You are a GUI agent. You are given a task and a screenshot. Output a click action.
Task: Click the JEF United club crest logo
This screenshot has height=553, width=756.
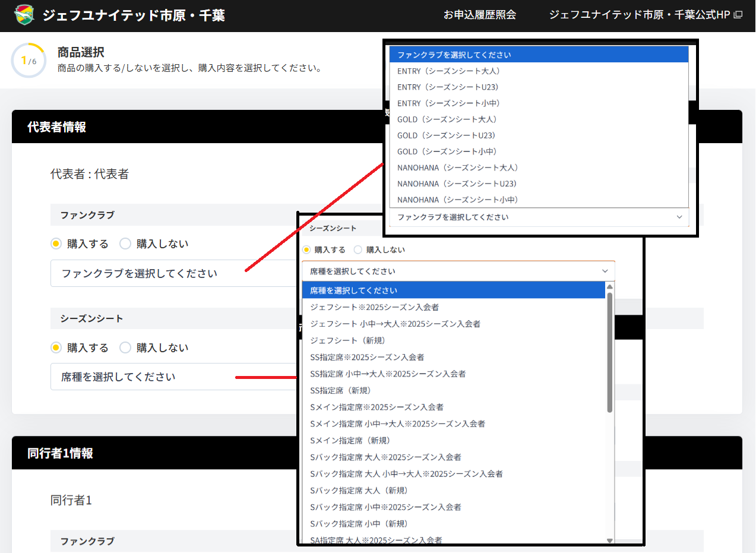tap(24, 15)
